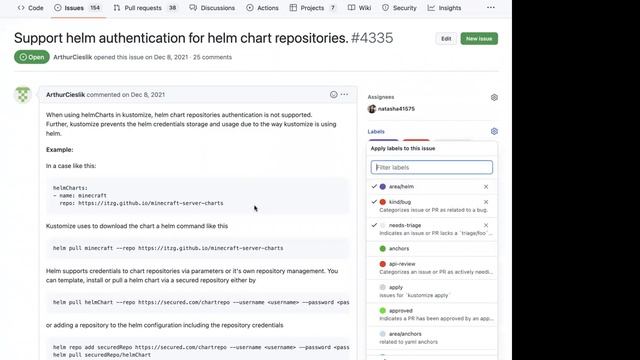Click the green approved color dot
The image size is (640, 360).
382,311
